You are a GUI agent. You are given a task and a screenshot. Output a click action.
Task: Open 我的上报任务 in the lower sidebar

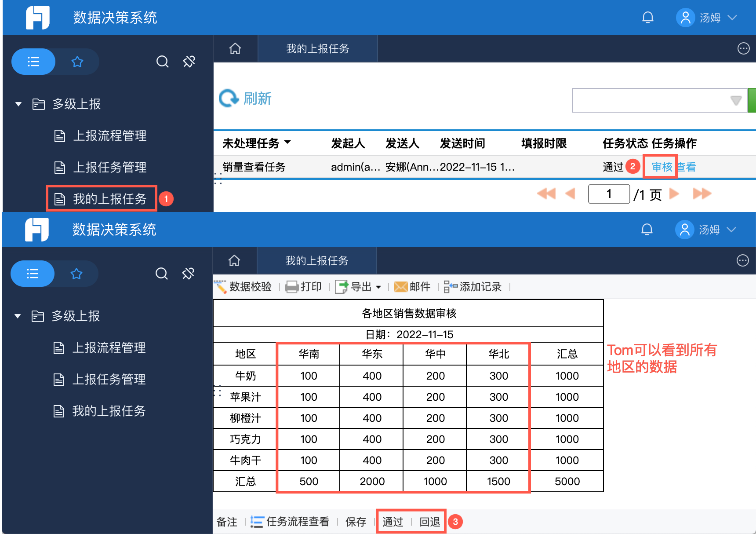pos(99,411)
